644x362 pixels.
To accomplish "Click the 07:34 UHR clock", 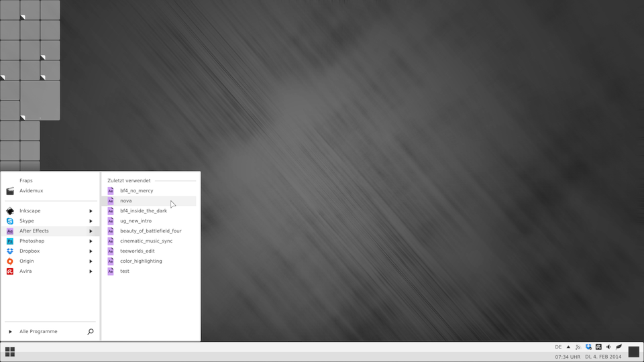I will click(x=568, y=357).
